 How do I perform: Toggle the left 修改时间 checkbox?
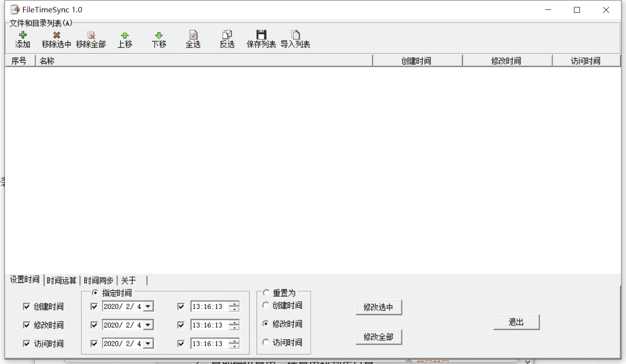coord(26,325)
